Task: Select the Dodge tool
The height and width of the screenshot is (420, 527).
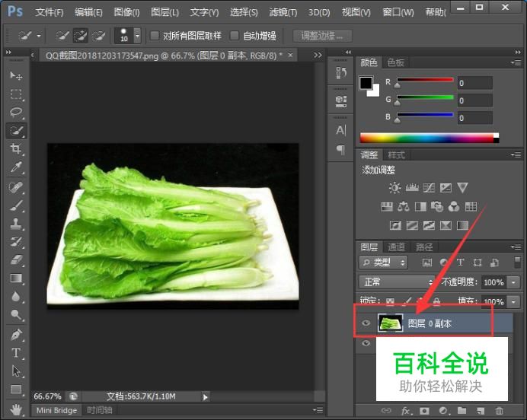Action: pyautogui.click(x=16, y=314)
